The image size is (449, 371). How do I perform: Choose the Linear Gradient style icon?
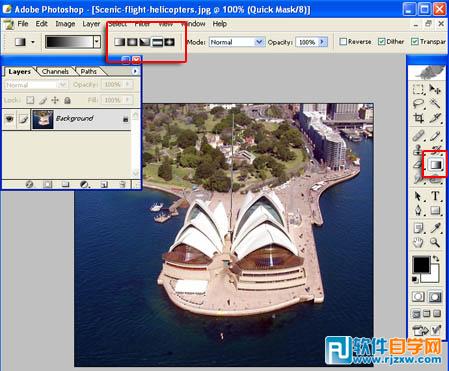point(120,42)
